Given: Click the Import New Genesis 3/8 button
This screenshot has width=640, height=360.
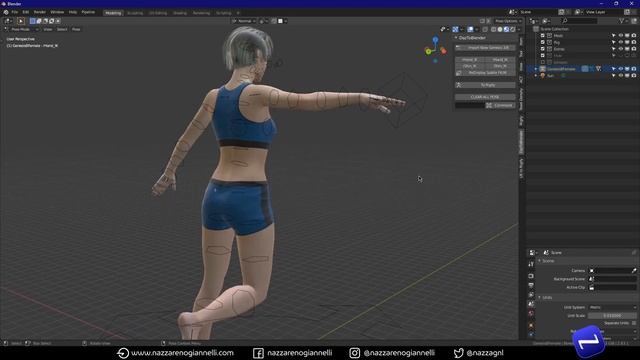Looking at the screenshot, I should (485, 48).
